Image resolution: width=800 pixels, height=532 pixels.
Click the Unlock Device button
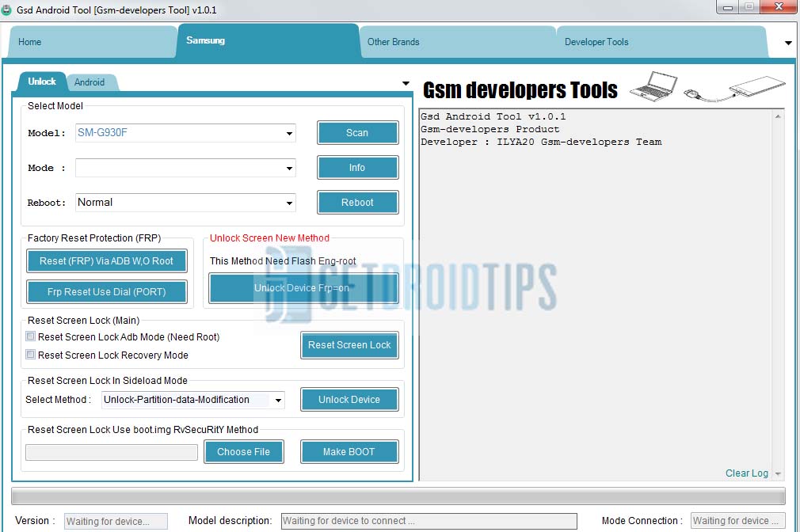[x=349, y=399]
